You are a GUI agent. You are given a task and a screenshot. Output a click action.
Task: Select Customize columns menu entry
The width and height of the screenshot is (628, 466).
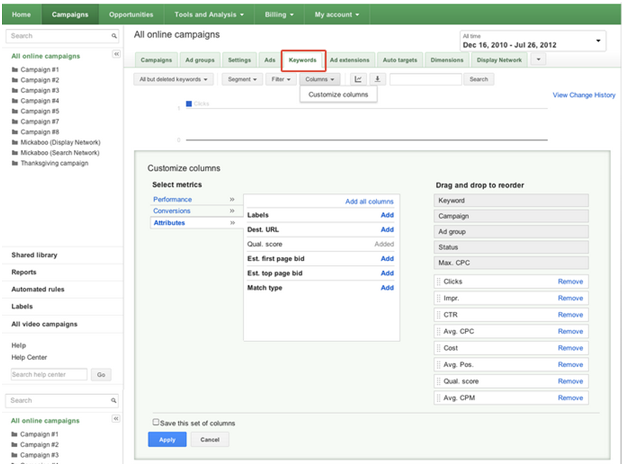click(x=337, y=95)
